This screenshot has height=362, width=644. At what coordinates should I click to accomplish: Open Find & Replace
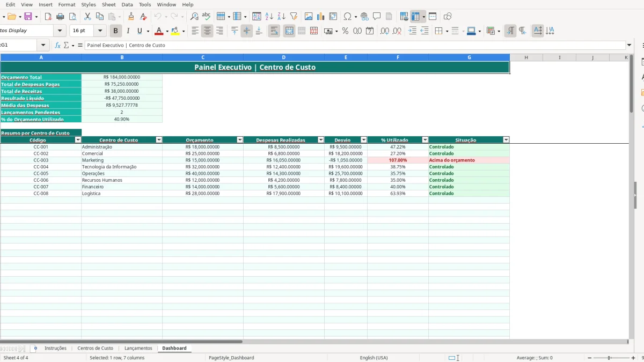coord(194,17)
